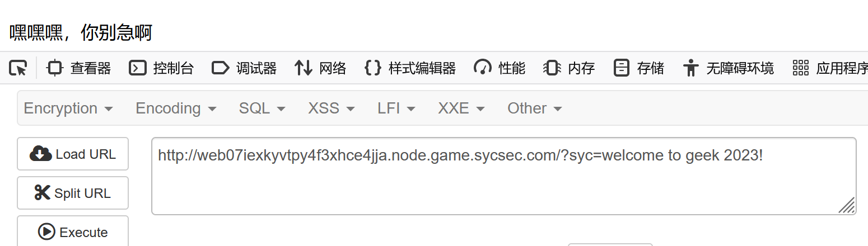
Task: Expand the Encryption dropdown menu
Action: 68,108
